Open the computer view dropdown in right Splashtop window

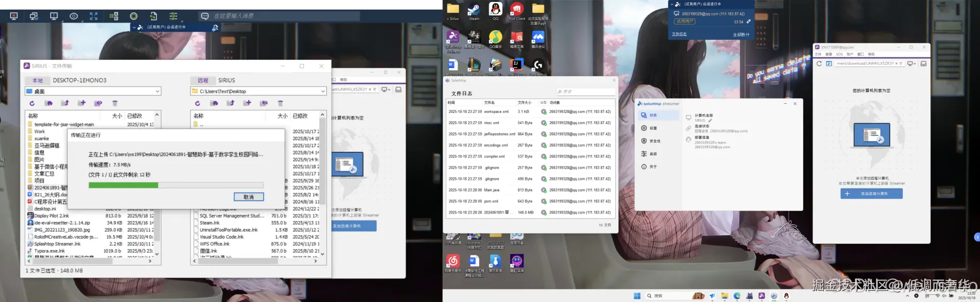click(911, 64)
